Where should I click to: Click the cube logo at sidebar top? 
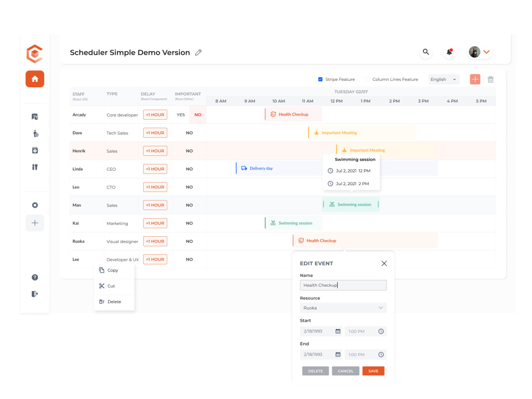click(35, 54)
